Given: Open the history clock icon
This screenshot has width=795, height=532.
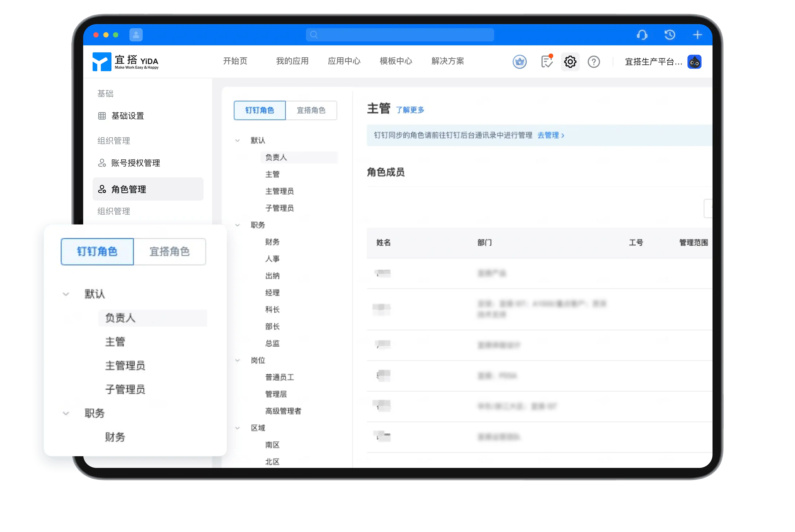Looking at the screenshot, I should pyautogui.click(x=670, y=35).
